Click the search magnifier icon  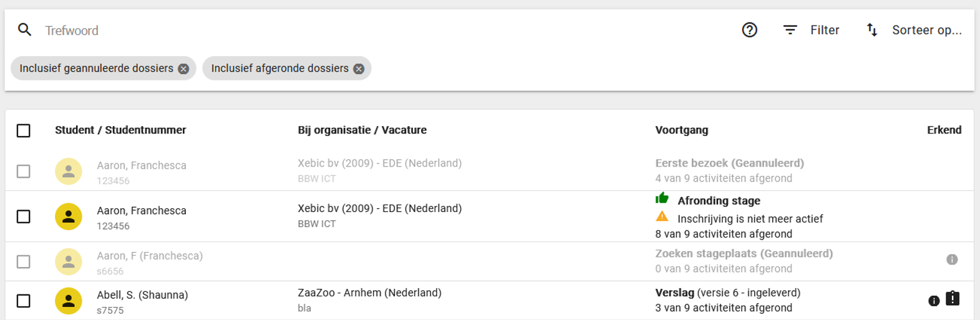24,29
